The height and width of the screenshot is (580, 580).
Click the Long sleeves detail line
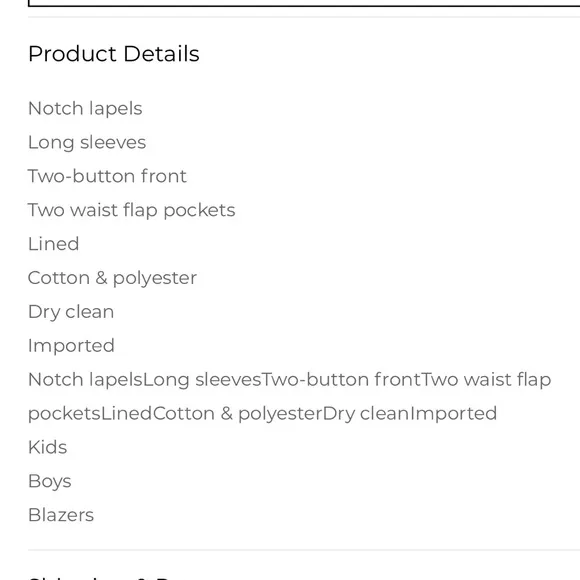tap(87, 142)
